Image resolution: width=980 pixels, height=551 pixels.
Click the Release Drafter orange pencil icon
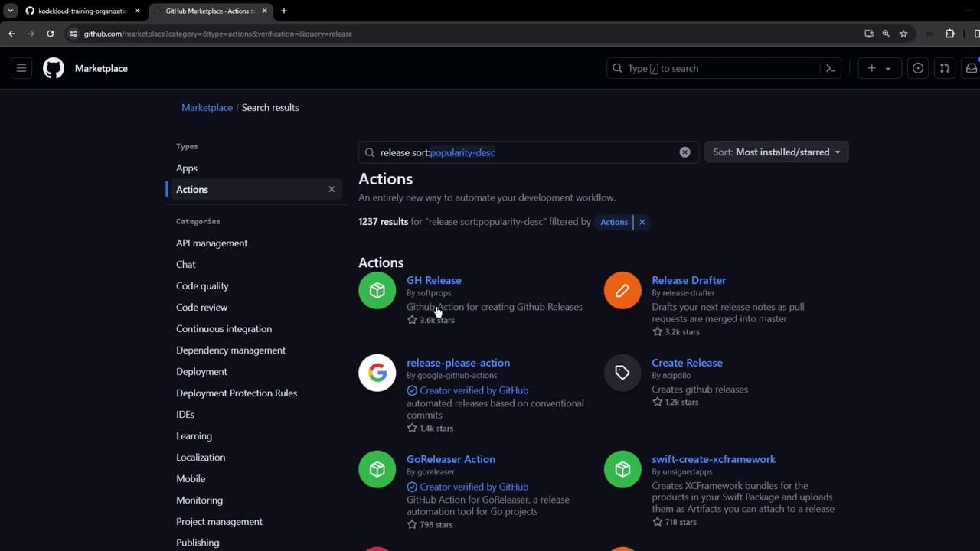(x=622, y=291)
